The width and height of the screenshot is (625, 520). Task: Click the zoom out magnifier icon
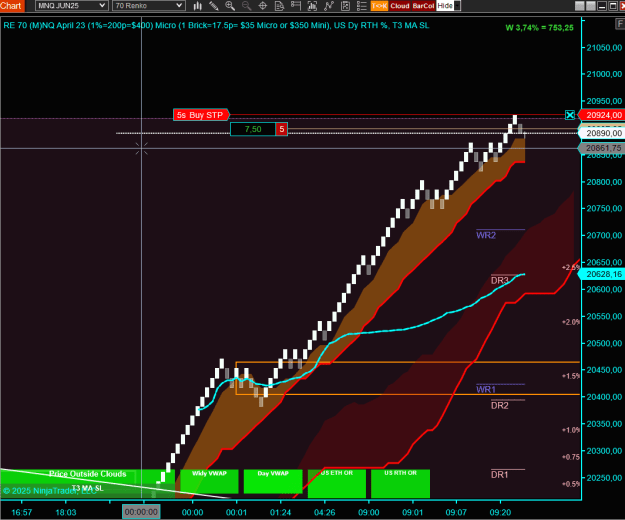coord(246,6)
